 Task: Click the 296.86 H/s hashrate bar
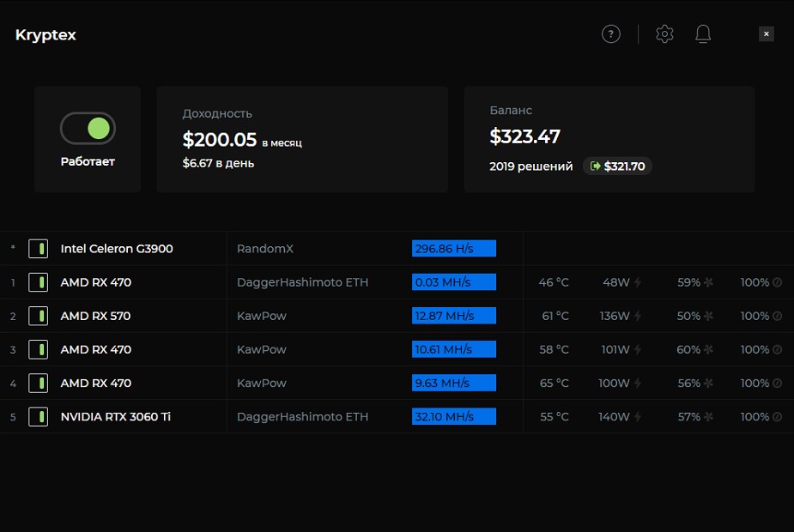click(453, 249)
